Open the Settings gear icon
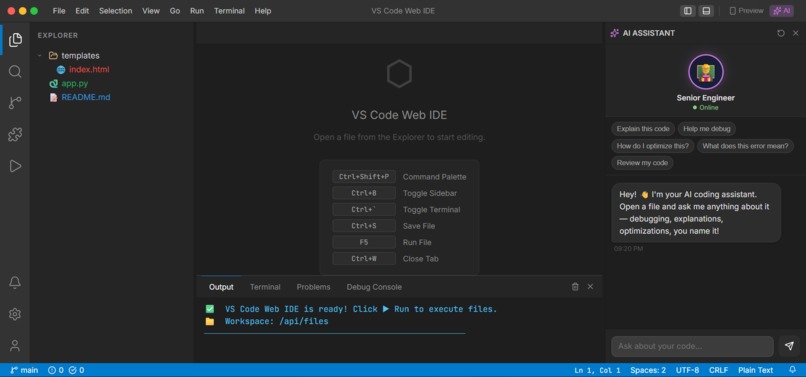 coord(15,314)
